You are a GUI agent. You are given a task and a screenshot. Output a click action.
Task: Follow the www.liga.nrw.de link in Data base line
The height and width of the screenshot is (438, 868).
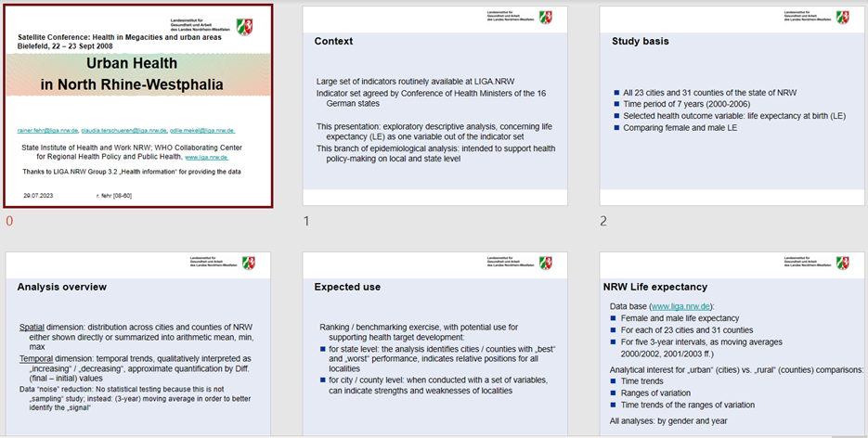pyautogui.click(x=680, y=305)
